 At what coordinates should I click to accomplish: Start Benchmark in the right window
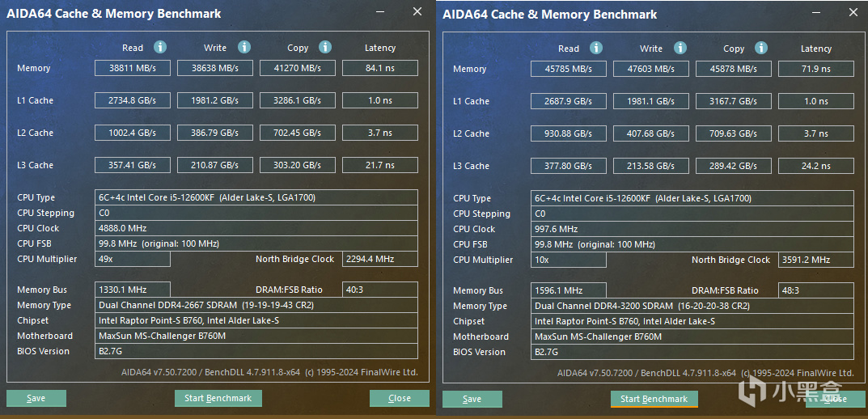coord(654,399)
